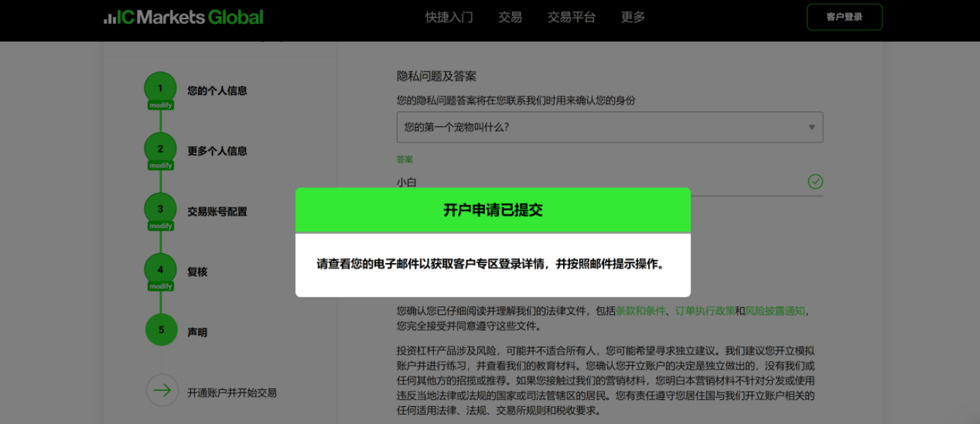Open the 交易 menu in the navbar

[510, 17]
